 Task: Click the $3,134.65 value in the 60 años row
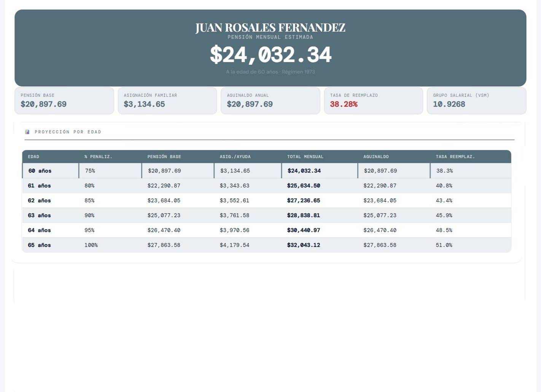coord(235,171)
